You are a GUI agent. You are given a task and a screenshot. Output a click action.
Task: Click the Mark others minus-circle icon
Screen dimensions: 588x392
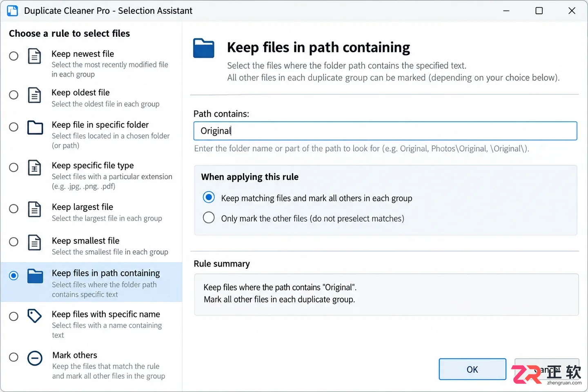tap(35, 358)
